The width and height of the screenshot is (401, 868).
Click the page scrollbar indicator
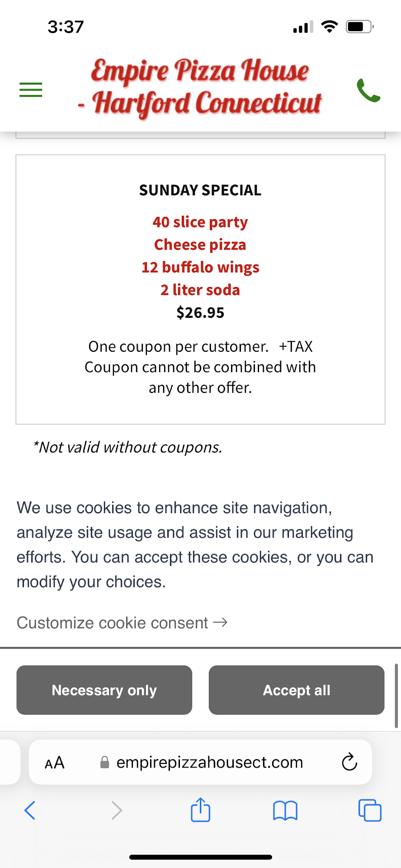coord(396,695)
